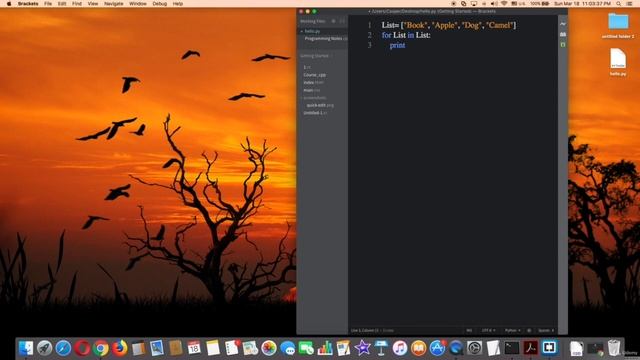The image size is (640, 360).
Task: Open the Help menu
Action: [x=178, y=4]
